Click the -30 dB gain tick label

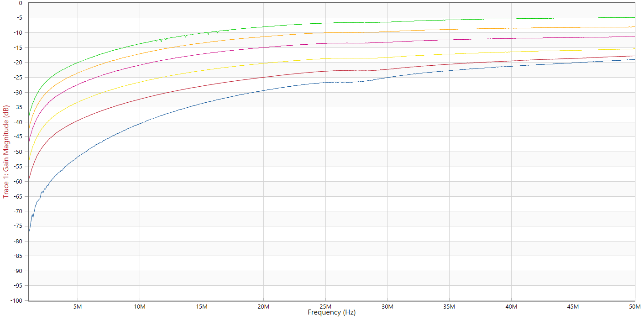[x=17, y=92]
